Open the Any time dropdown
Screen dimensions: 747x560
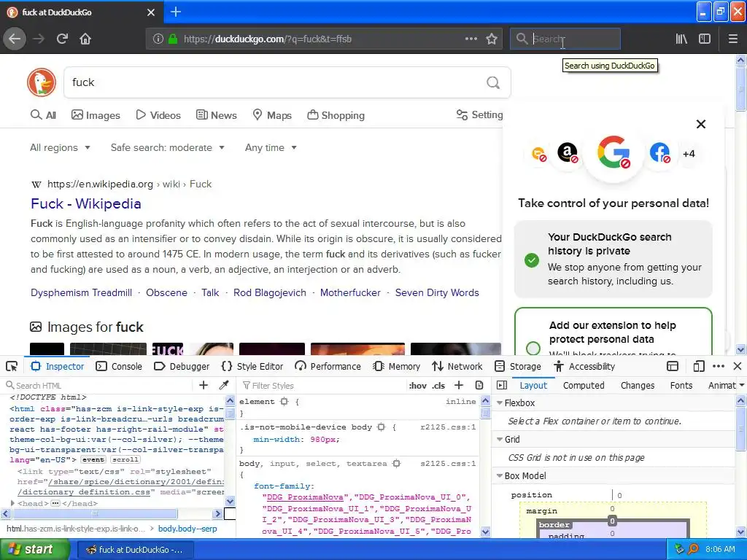coord(271,147)
